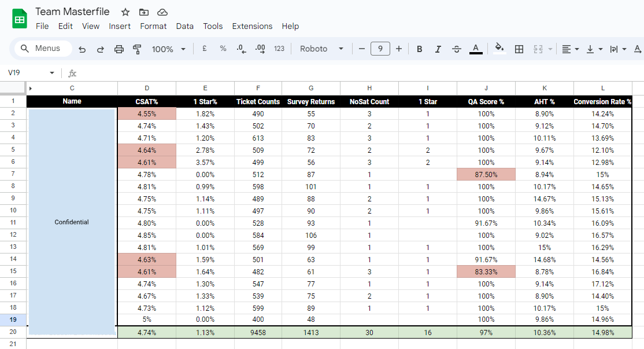The height and width of the screenshot is (349, 644).
Task: Toggle Bold formatting
Action: (x=419, y=49)
